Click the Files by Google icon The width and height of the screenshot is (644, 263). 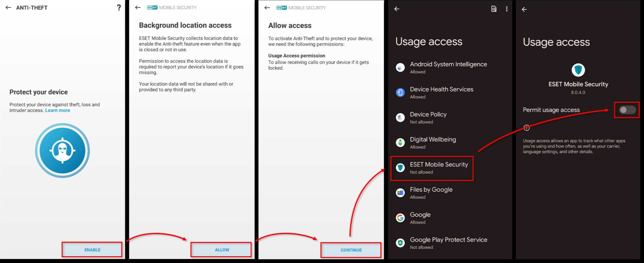[400, 193]
